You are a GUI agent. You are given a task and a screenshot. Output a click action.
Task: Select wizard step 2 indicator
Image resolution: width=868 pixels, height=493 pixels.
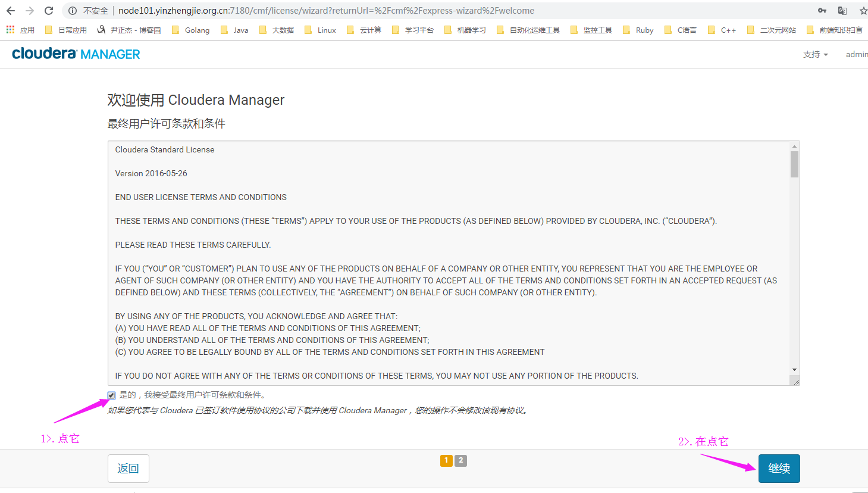[x=460, y=460]
